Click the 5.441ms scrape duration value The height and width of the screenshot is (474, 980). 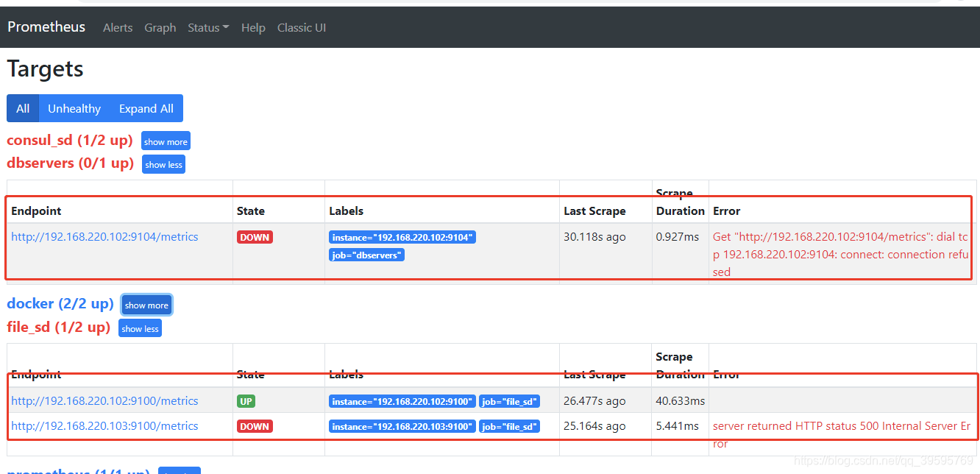point(678,426)
